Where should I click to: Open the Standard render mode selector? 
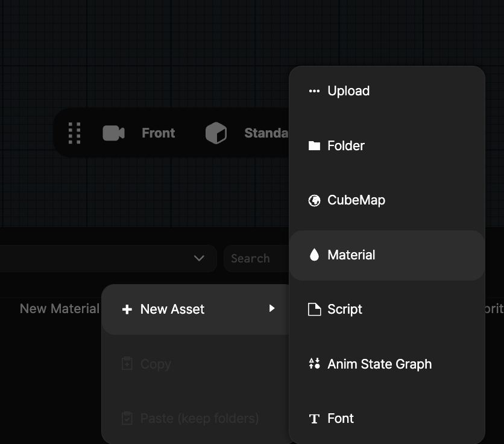coord(265,133)
